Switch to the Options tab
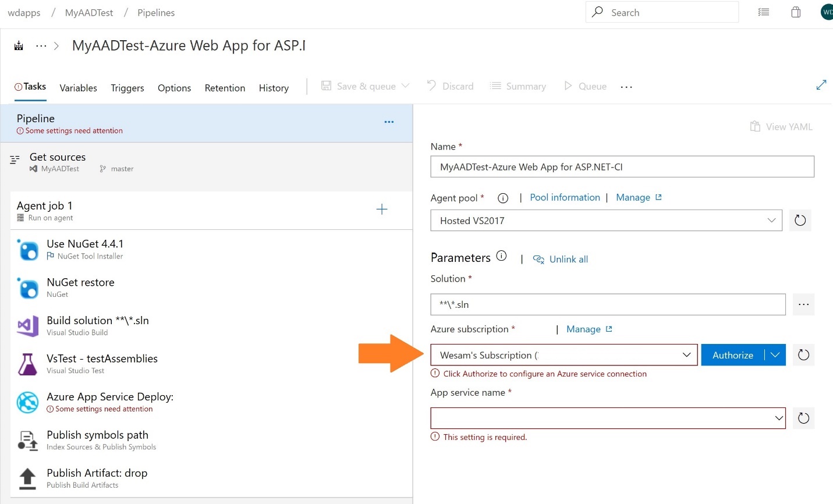 174,88
